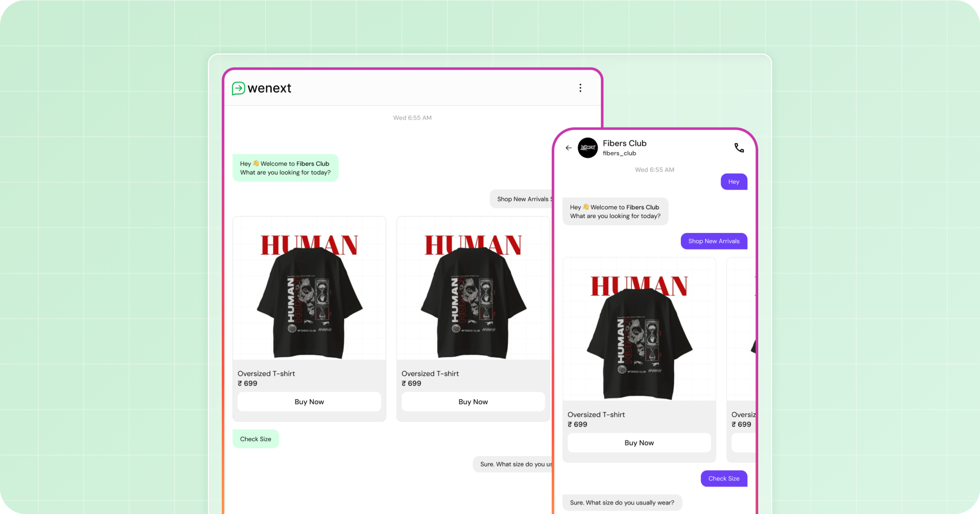980x514 pixels.
Task: Open the Fibers Club profile avatar
Action: click(588, 148)
